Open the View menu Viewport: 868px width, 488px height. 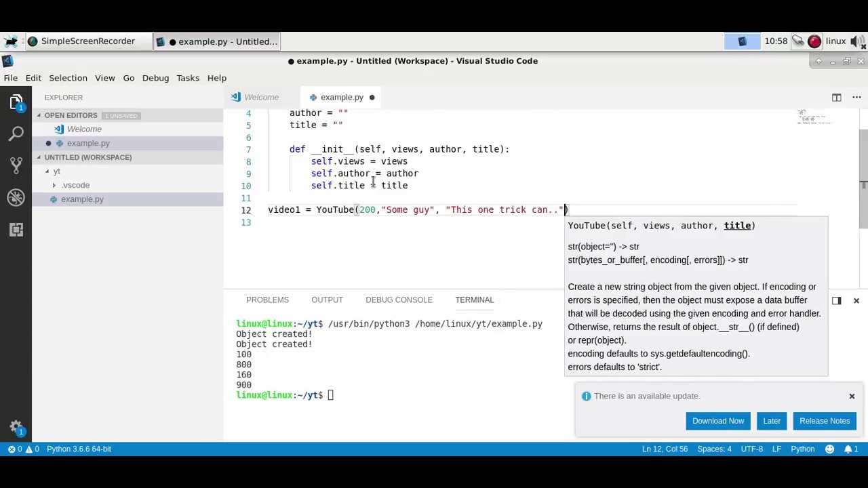pos(104,78)
